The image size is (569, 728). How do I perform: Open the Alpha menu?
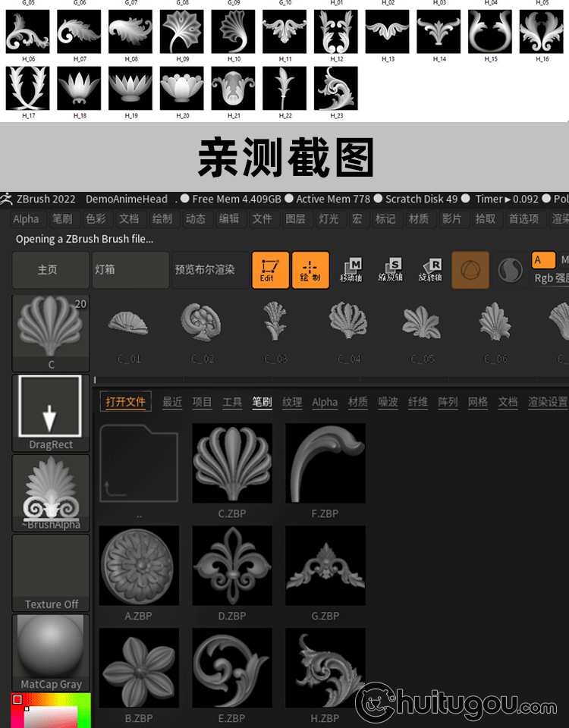click(26, 218)
